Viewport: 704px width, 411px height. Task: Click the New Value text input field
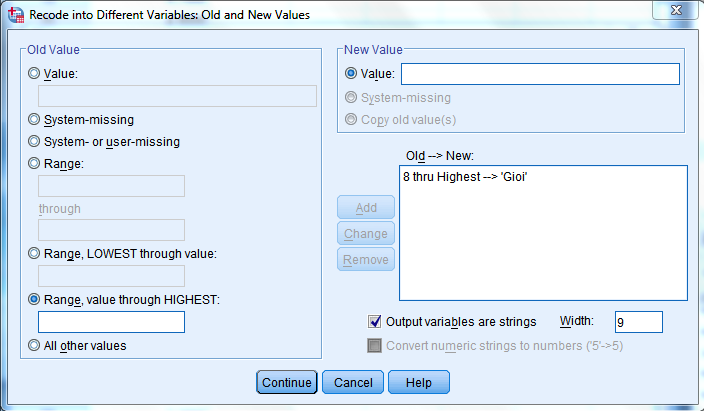(x=540, y=74)
